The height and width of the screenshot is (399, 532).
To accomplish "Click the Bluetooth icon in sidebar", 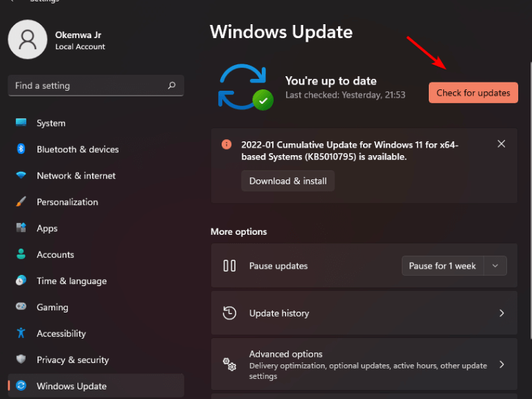I will click(21, 149).
